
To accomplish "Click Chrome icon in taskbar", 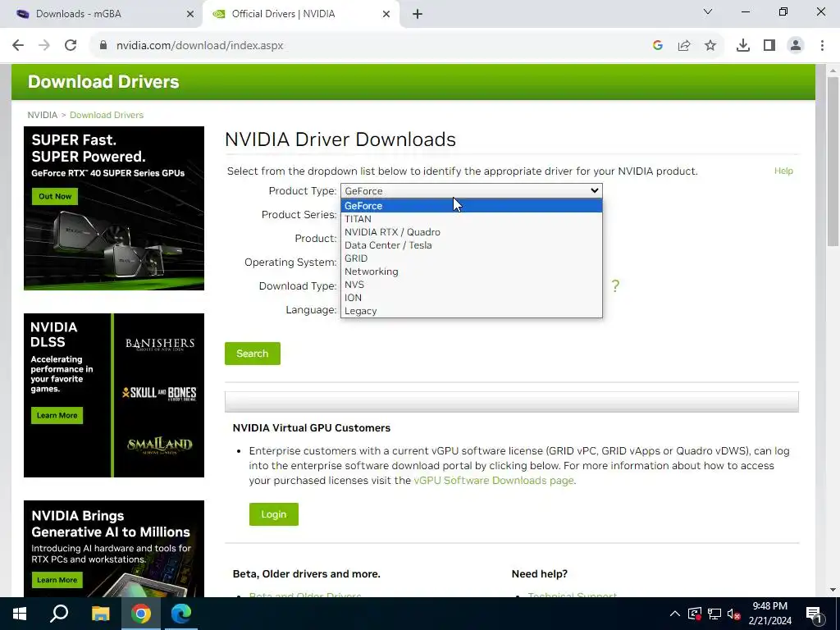I will coord(141,614).
